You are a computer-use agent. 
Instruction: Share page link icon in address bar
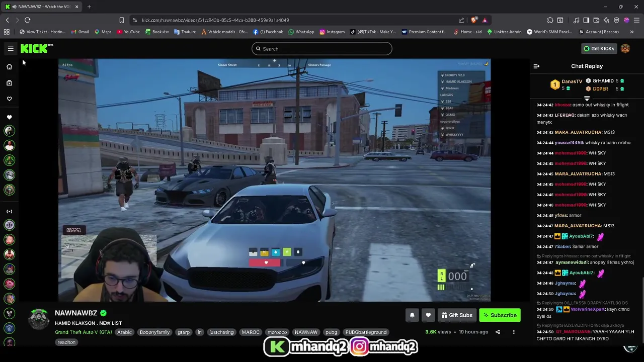point(461,20)
